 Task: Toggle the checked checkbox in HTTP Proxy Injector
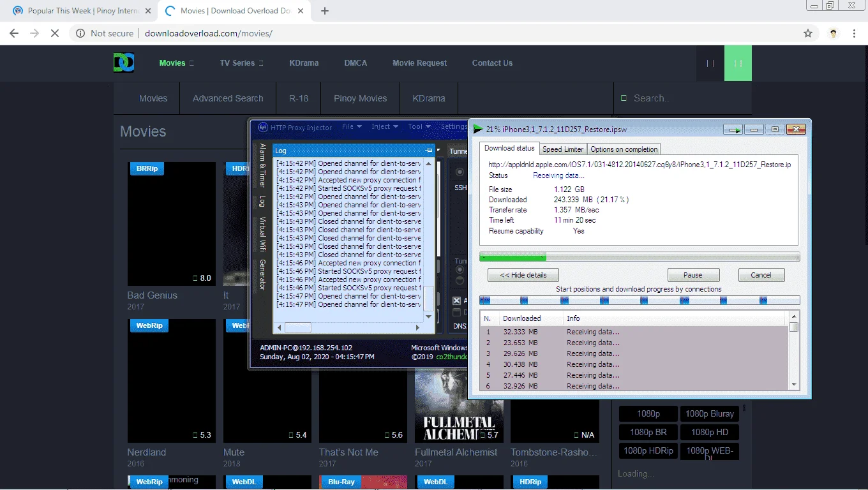pos(456,301)
